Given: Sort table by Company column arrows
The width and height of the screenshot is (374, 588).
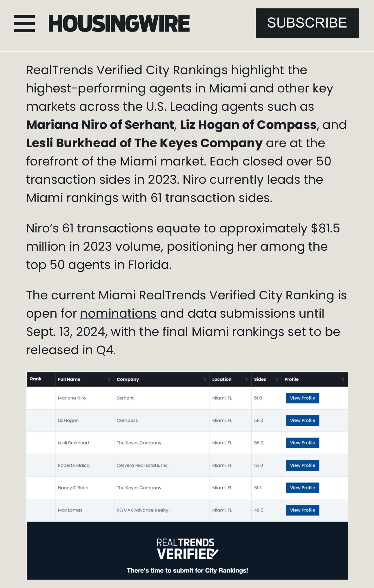Looking at the screenshot, I should click(x=205, y=379).
